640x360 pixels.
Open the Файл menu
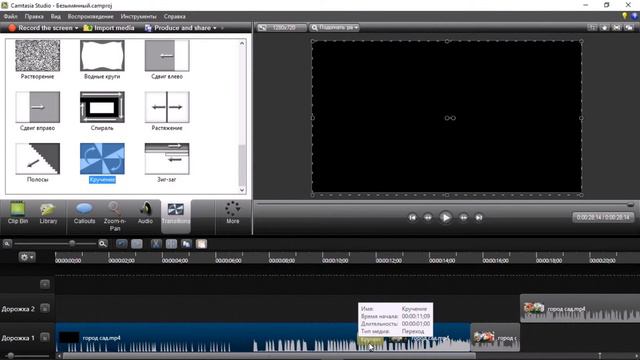[10, 16]
